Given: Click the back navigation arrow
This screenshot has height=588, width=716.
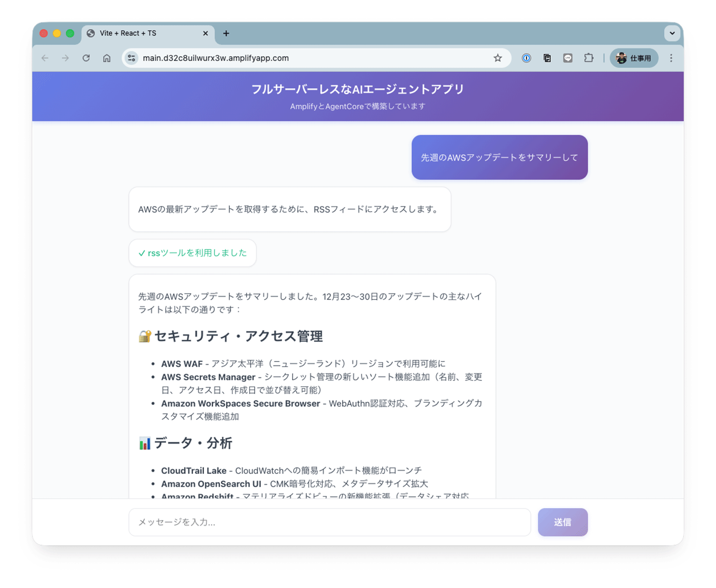Looking at the screenshot, I should pos(44,58).
